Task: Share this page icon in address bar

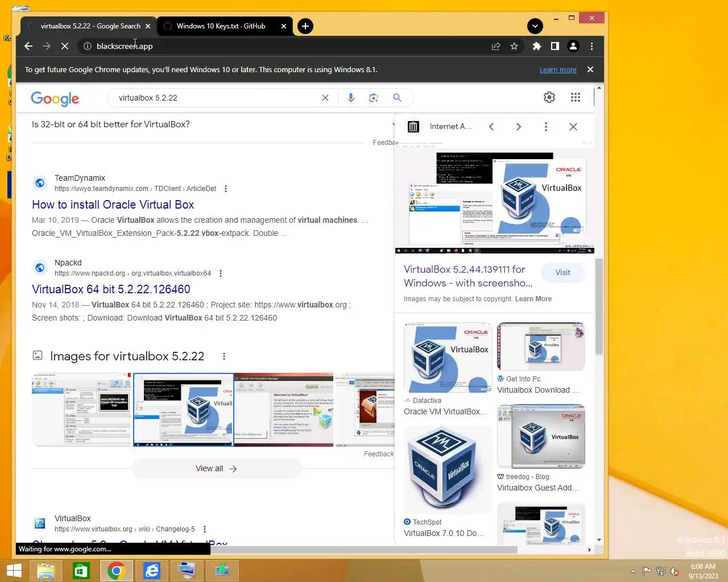Action: pos(496,47)
